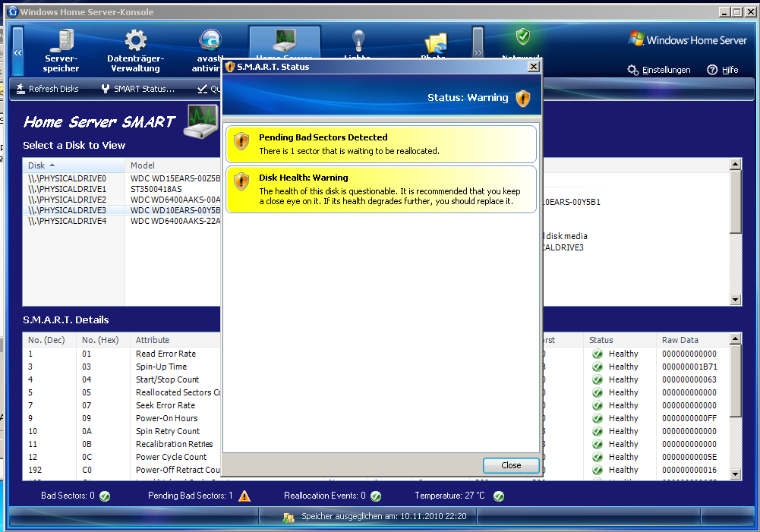
Task: Click the Healthy check icon for raw data 0000000000FF
Action: pyautogui.click(x=598, y=419)
